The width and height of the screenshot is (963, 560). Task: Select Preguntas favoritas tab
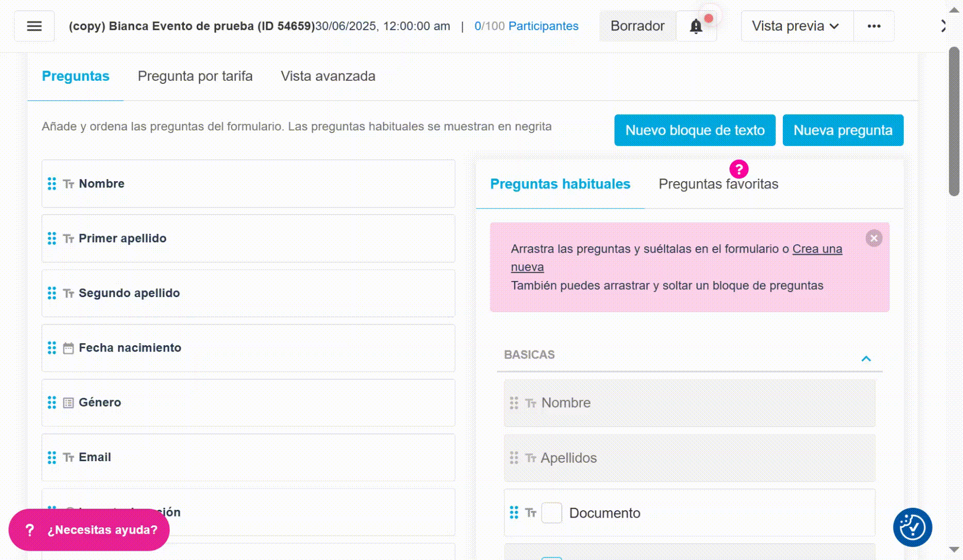718,184
